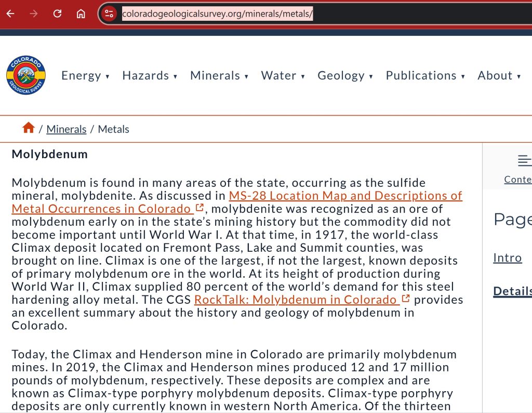Click the browser forward arrow
This screenshot has height=413, width=532.
tap(34, 14)
